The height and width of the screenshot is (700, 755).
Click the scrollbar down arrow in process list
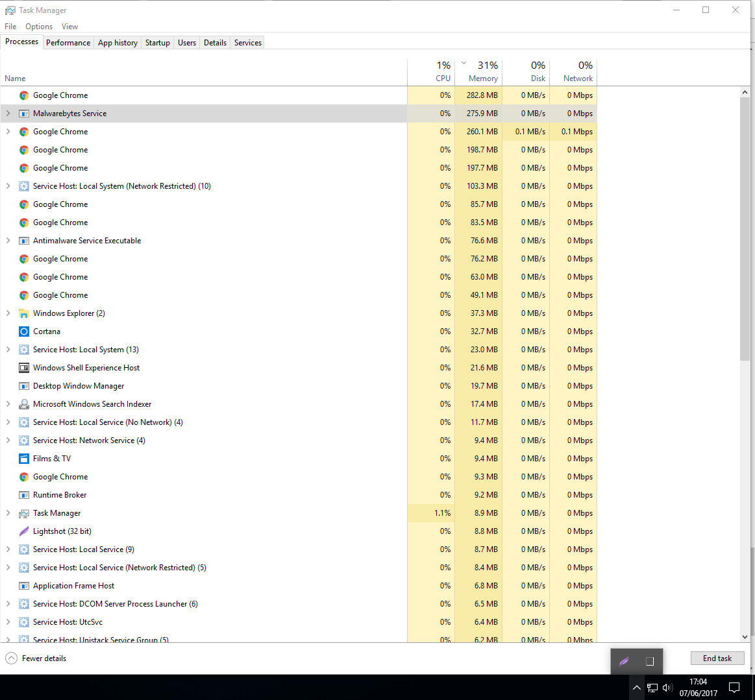click(745, 637)
